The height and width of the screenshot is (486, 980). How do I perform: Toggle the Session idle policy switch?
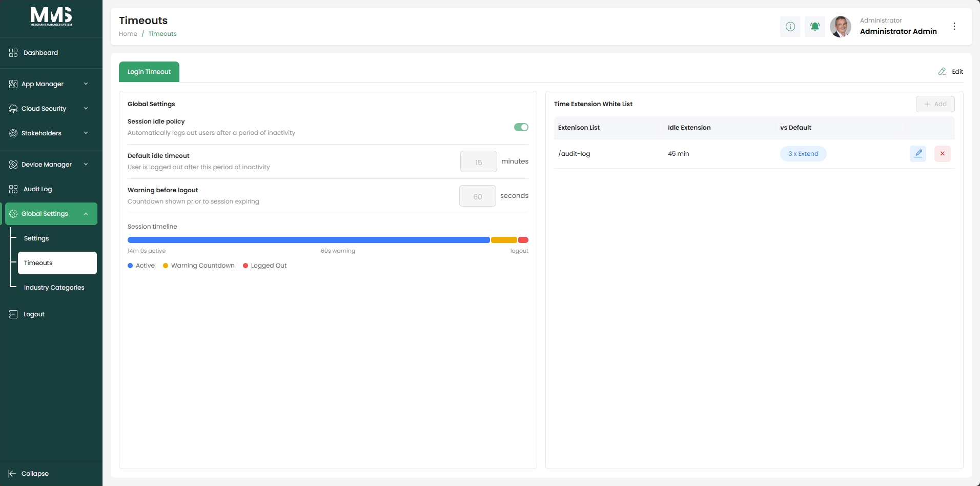521,127
